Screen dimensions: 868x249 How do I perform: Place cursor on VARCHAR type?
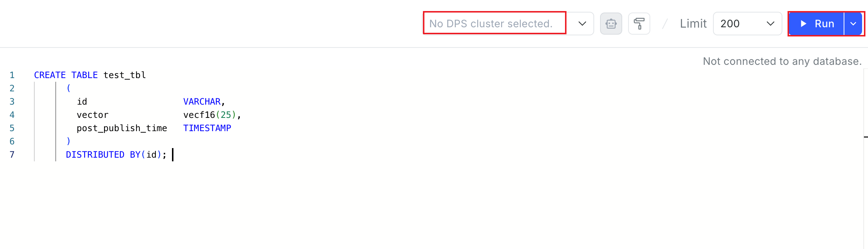[202, 102]
